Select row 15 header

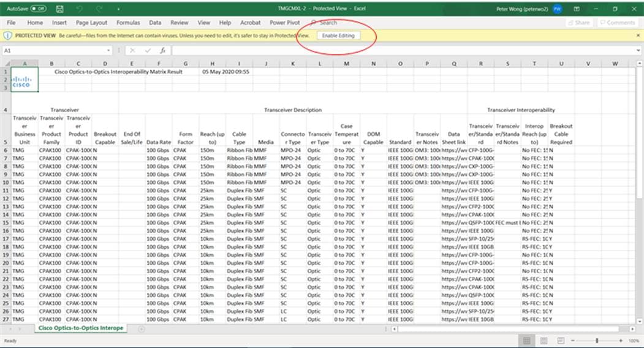[6, 222]
